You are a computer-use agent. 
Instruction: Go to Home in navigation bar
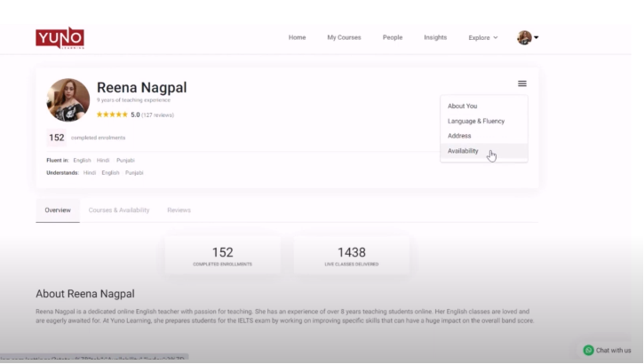[x=297, y=37]
